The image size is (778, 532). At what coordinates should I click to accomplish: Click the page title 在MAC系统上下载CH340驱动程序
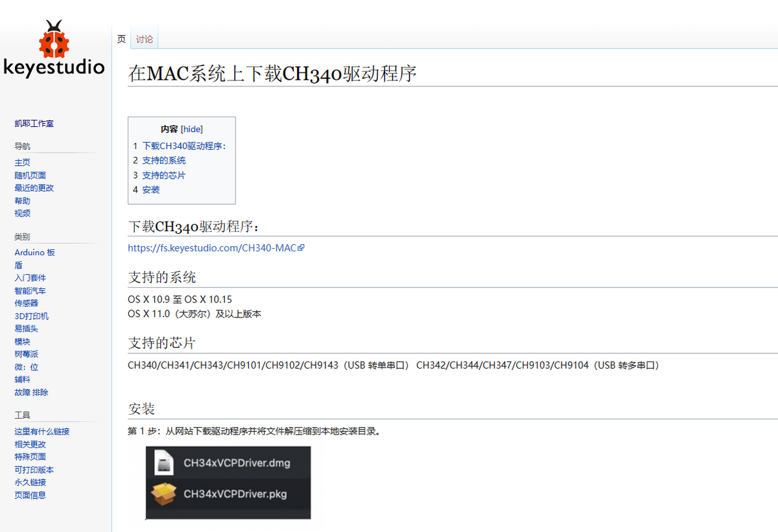pyautogui.click(x=272, y=74)
